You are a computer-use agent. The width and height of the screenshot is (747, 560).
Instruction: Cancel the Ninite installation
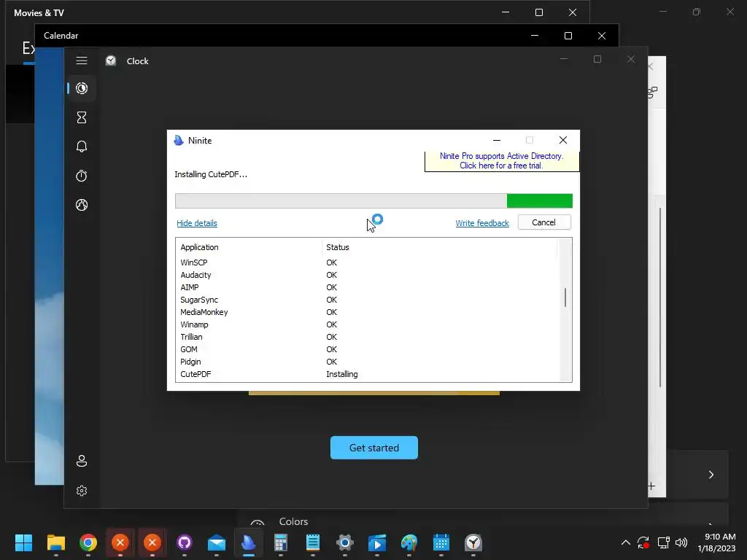pyautogui.click(x=544, y=222)
